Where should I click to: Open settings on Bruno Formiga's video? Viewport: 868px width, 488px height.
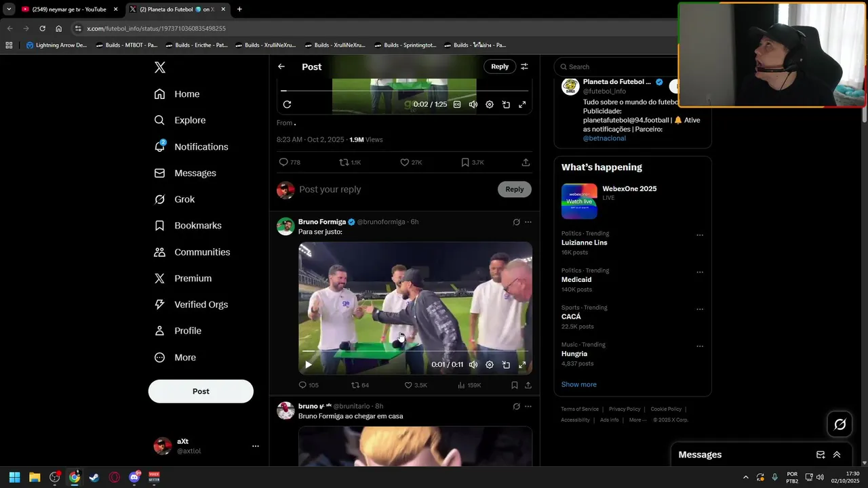(490, 365)
